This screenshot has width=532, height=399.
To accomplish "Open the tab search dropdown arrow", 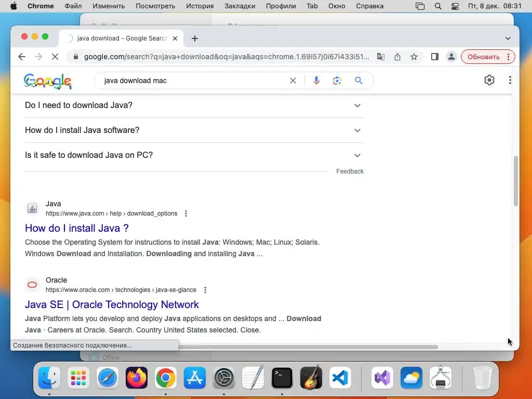I will [x=508, y=38].
